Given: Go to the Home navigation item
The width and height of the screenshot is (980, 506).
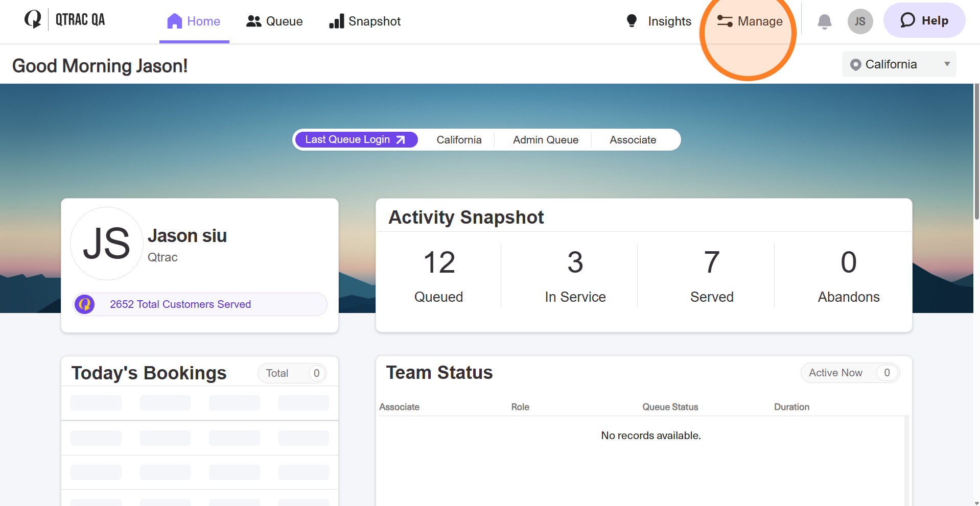Looking at the screenshot, I should [194, 21].
